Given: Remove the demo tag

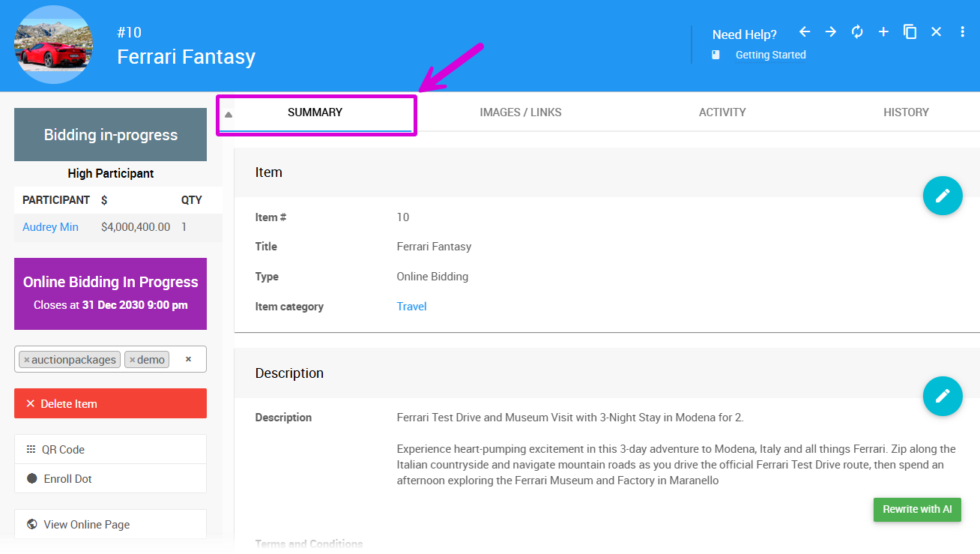Looking at the screenshot, I should [133, 360].
